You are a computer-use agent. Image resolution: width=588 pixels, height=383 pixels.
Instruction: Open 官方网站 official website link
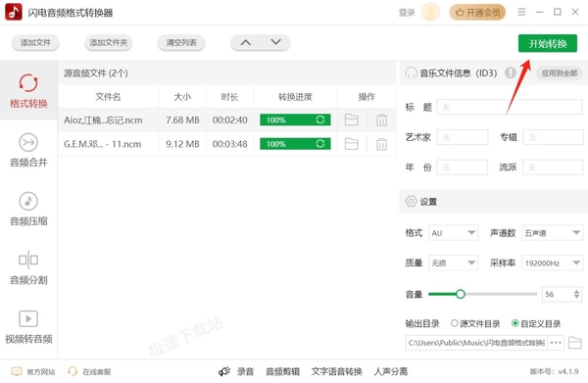coord(33,371)
